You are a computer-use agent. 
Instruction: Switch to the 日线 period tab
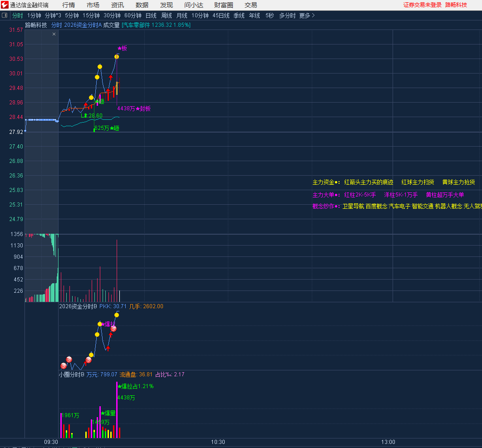pyautogui.click(x=151, y=15)
